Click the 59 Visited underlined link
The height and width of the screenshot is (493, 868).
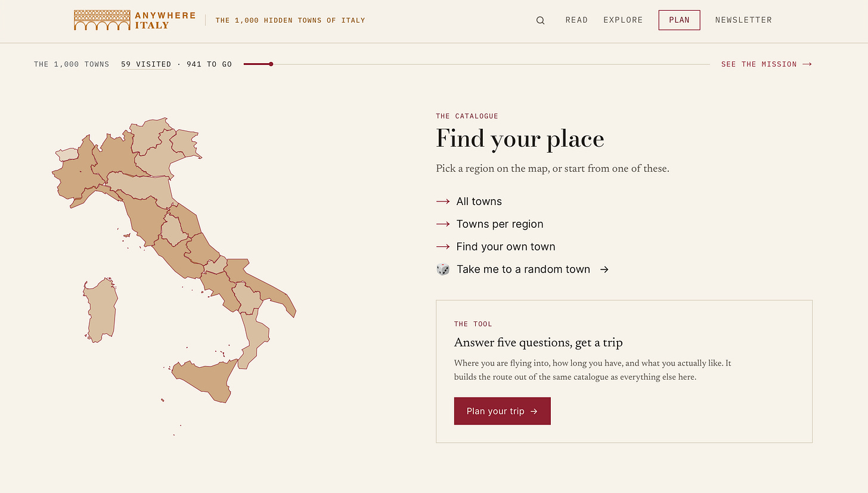[146, 64]
